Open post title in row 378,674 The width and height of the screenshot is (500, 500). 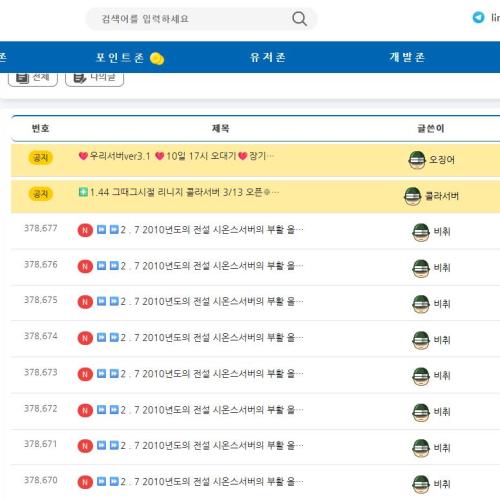tap(200, 338)
